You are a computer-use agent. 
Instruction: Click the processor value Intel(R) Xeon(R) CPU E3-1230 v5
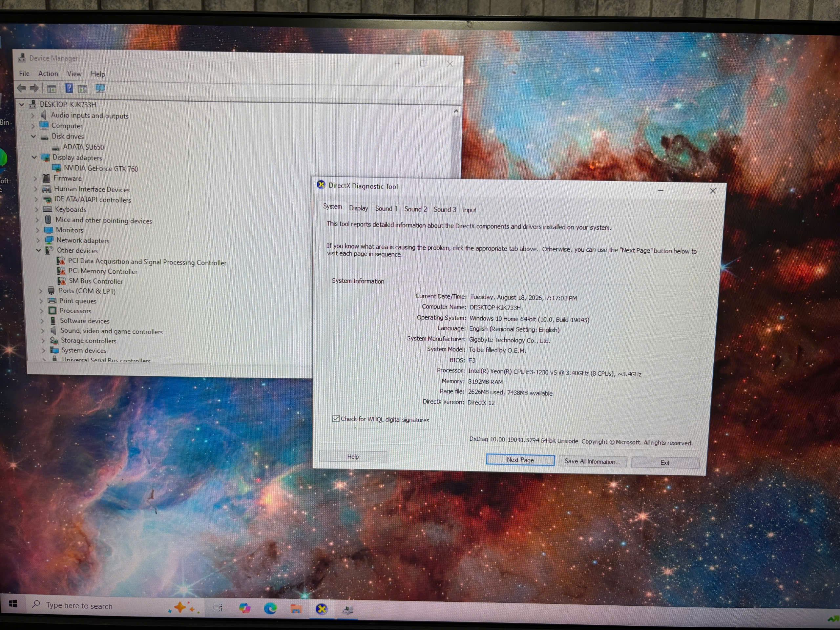555,372
